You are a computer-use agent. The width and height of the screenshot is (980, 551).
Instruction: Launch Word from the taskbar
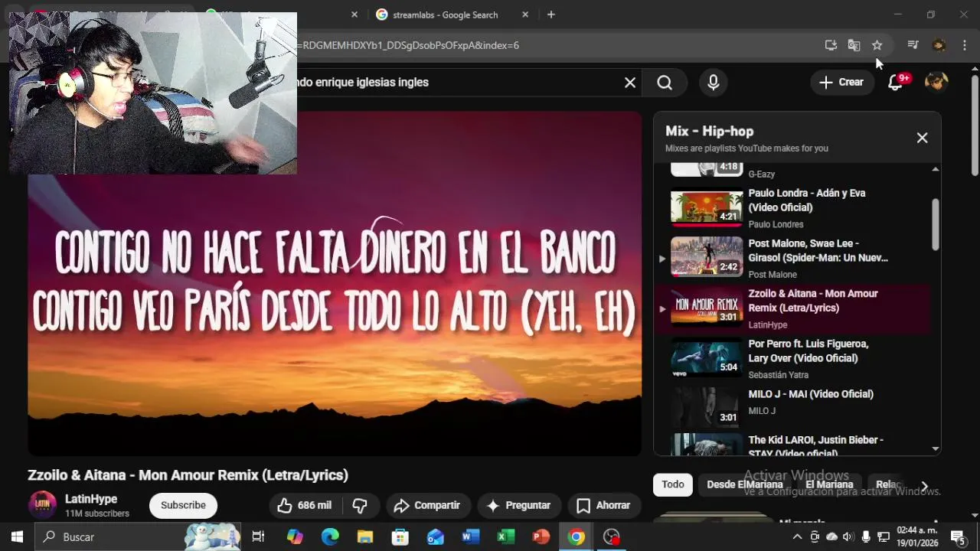point(470,536)
